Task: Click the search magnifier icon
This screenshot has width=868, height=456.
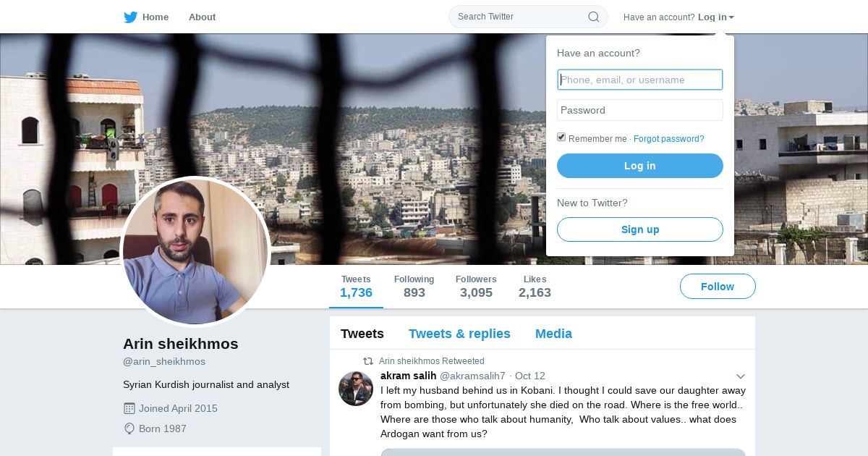Action: 593,17
